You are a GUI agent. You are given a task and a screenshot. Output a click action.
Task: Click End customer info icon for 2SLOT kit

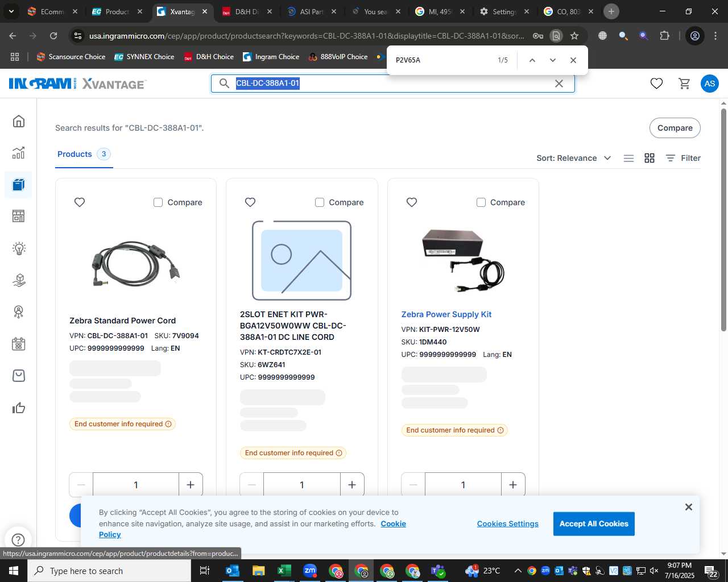339,453
